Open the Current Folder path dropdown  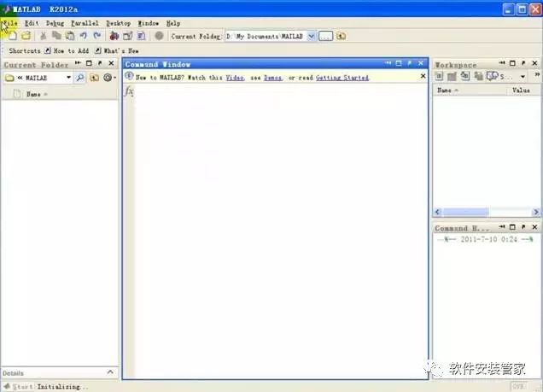[311, 36]
